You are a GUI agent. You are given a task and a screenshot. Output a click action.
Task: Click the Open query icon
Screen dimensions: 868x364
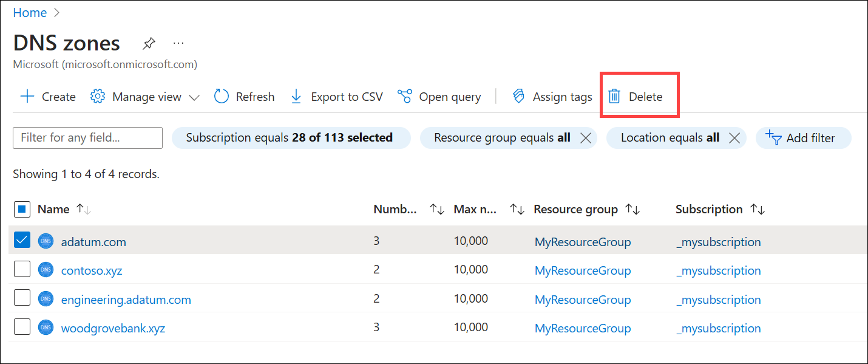click(x=405, y=97)
